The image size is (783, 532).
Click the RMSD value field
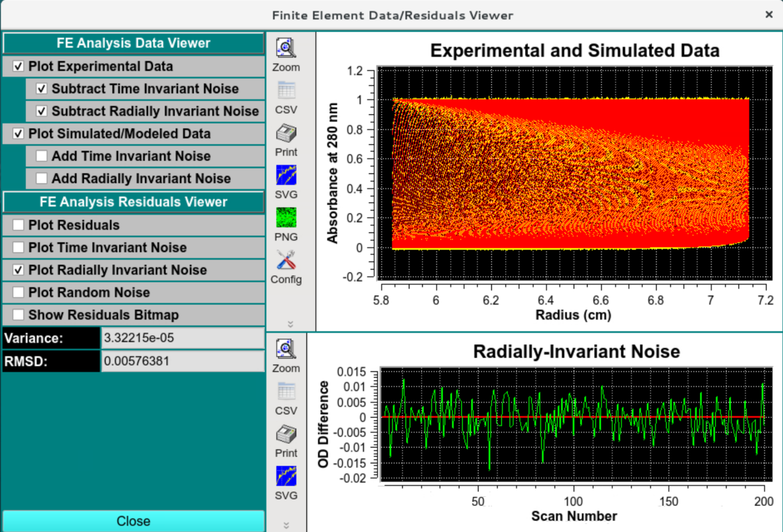pyautogui.click(x=182, y=361)
